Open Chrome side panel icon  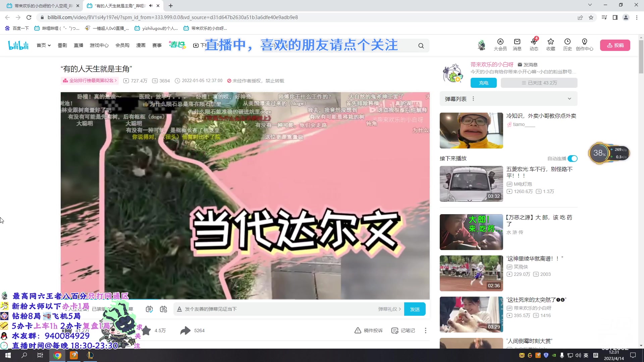tap(615, 17)
